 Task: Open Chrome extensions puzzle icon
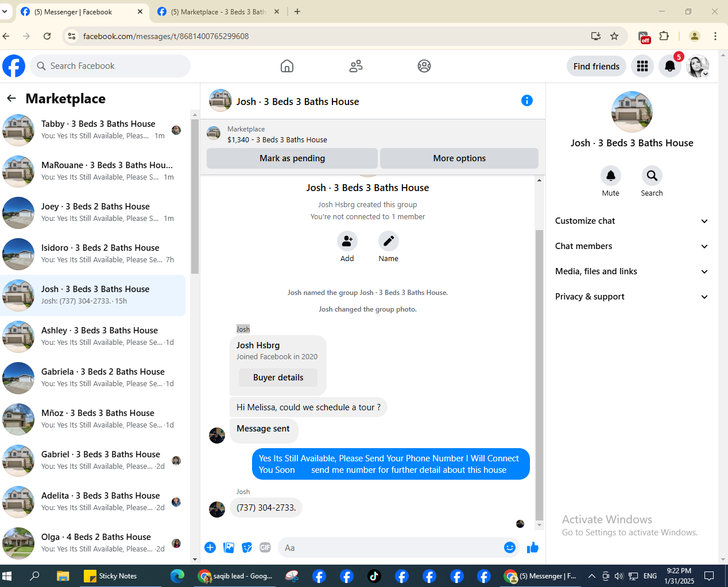pyautogui.click(x=664, y=36)
